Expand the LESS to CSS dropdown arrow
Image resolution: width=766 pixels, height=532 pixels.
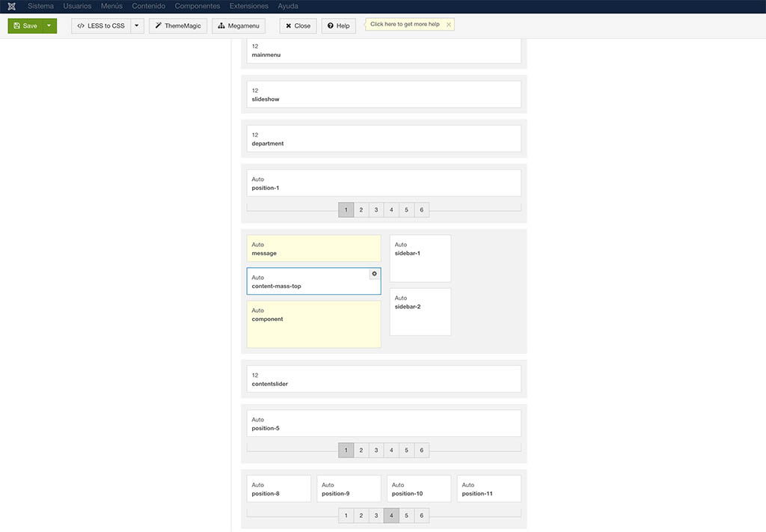[137, 25]
